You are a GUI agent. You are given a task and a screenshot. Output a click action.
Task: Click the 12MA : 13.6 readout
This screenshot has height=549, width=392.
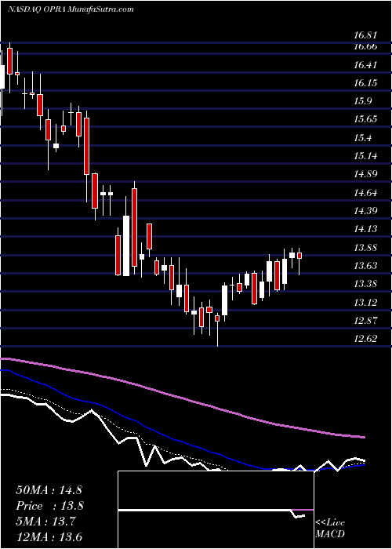coord(50,536)
